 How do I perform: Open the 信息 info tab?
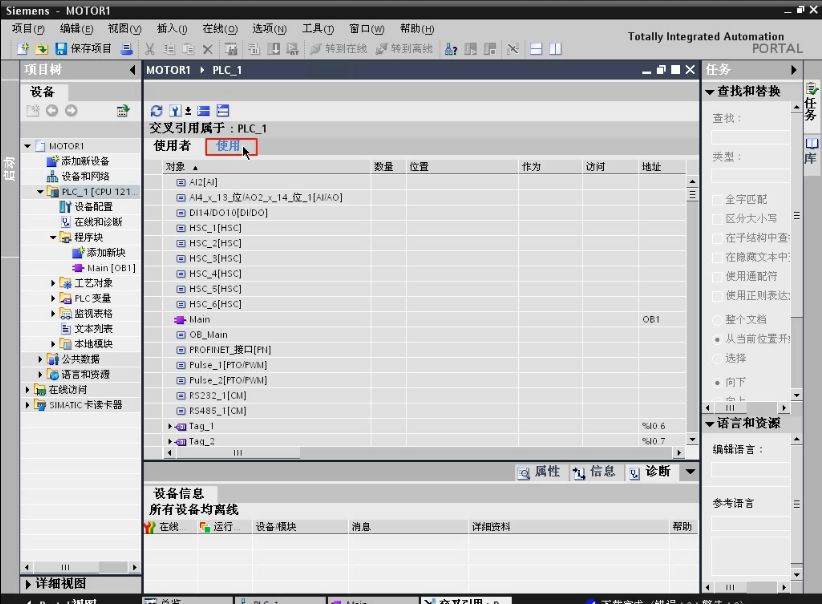[594, 472]
